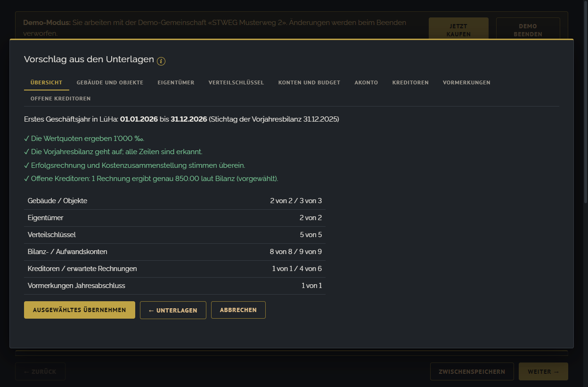Click the Wertquoten ergeben 1'000 ‰ check line
588x387 pixels.
(x=84, y=139)
